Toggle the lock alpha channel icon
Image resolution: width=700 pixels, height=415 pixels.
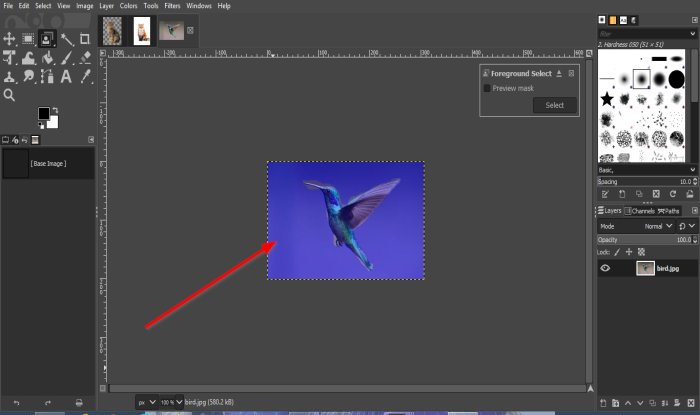click(642, 252)
